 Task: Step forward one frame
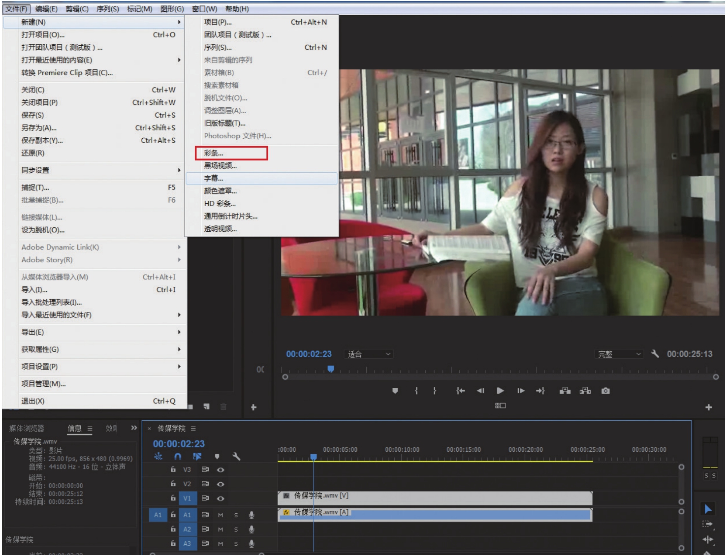[x=520, y=391]
